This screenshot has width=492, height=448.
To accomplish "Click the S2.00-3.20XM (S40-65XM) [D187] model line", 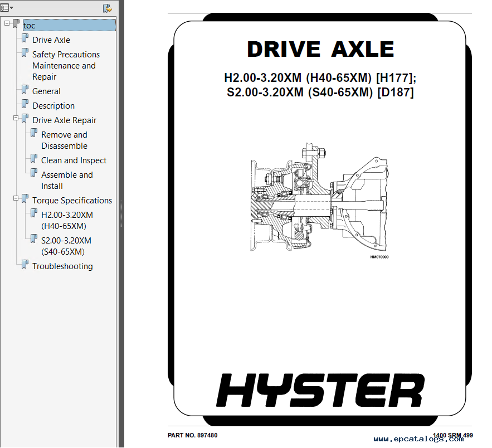I will click(320, 92).
